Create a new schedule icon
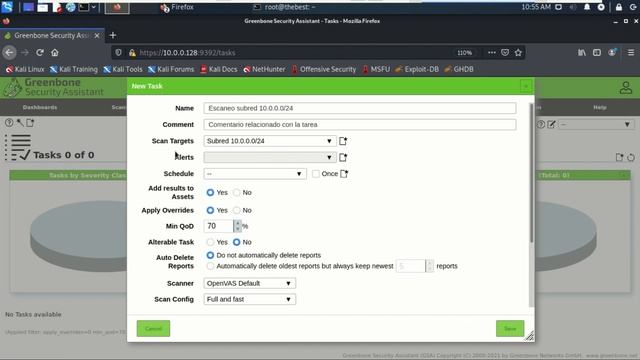This screenshot has width=640, height=360. pyautogui.click(x=344, y=173)
